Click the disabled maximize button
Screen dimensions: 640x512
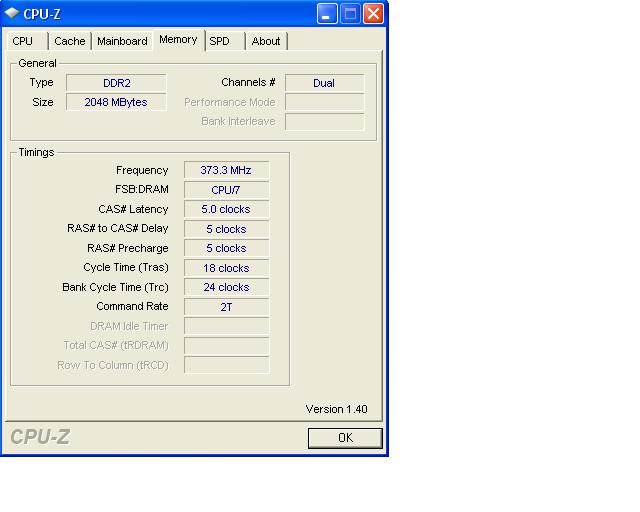coord(350,13)
